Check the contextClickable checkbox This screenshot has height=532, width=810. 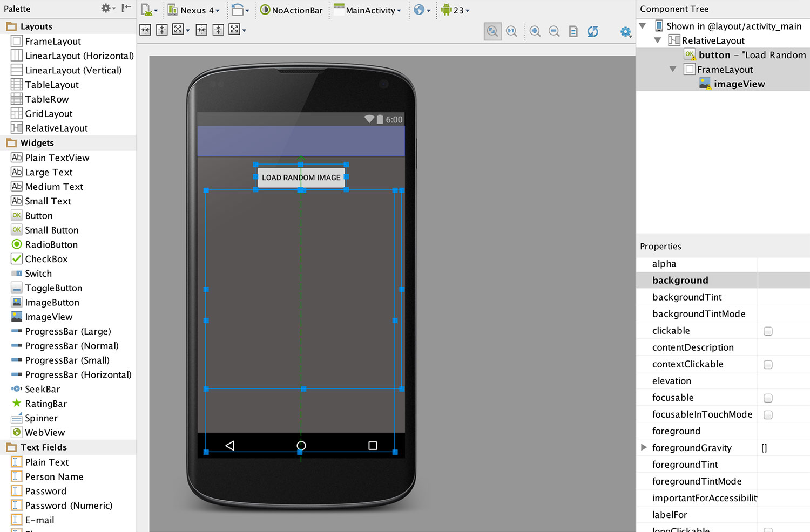pyautogui.click(x=768, y=365)
